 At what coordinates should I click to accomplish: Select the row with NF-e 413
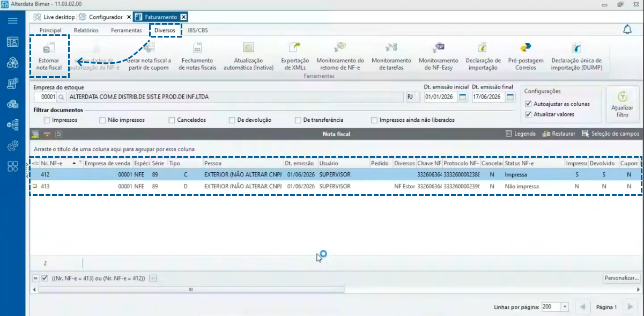tap(335, 186)
